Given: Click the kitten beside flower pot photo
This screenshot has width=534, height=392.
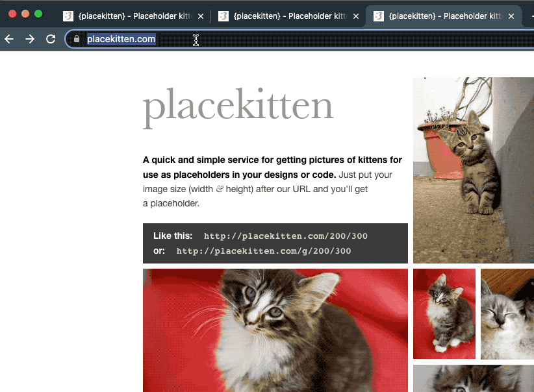Looking at the screenshot, I should tap(474, 170).
